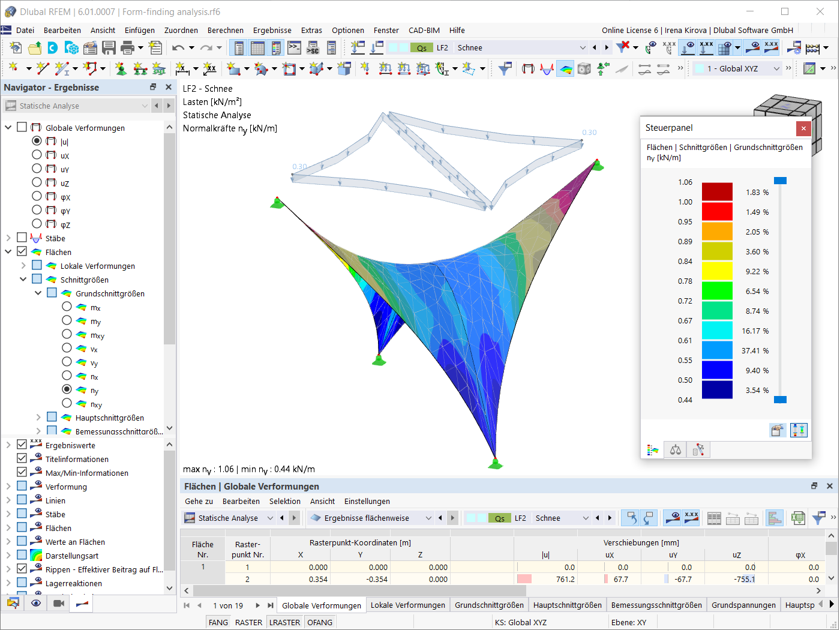The image size is (840, 630).
Task: Click Selektion in table menu
Action: point(285,501)
